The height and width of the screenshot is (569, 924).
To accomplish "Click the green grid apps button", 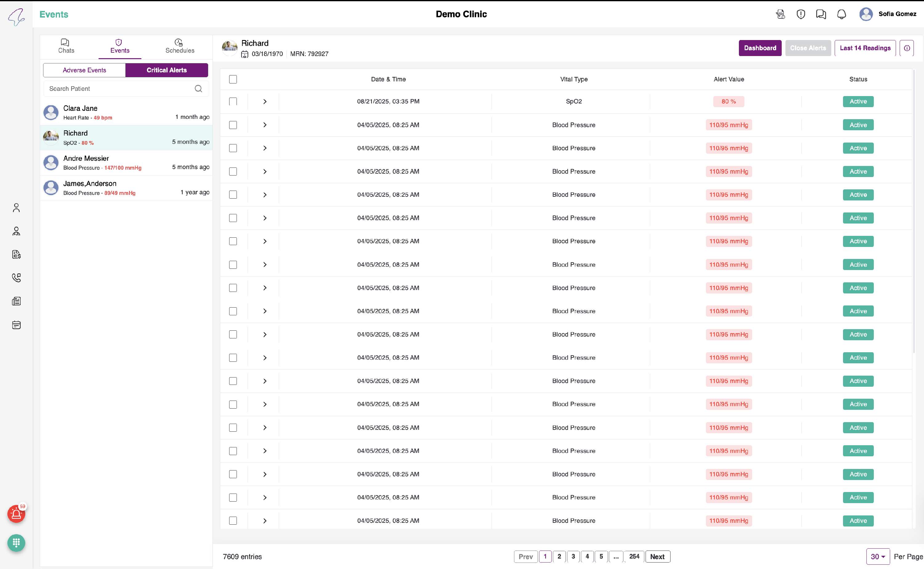I will pyautogui.click(x=16, y=543).
